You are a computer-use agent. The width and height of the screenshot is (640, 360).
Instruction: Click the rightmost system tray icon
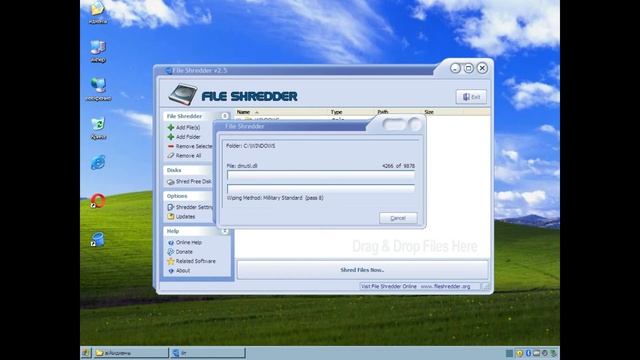pyautogui.click(x=553, y=353)
